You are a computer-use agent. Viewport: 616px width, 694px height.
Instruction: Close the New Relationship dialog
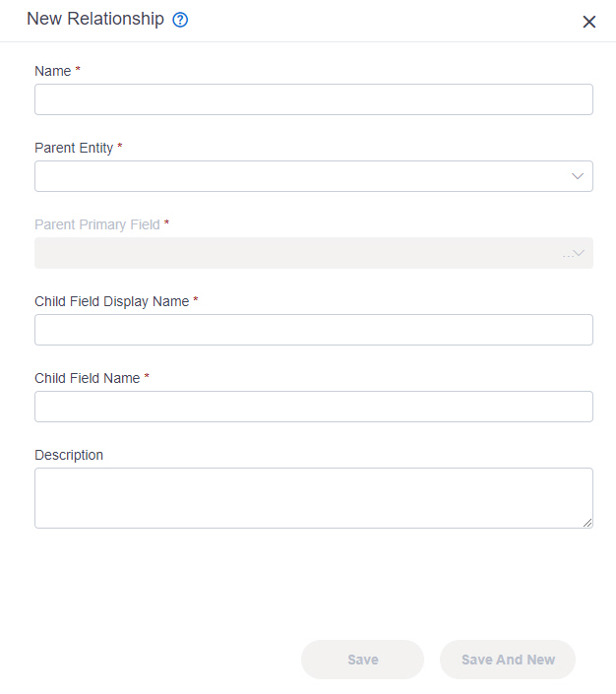[589, 22]
